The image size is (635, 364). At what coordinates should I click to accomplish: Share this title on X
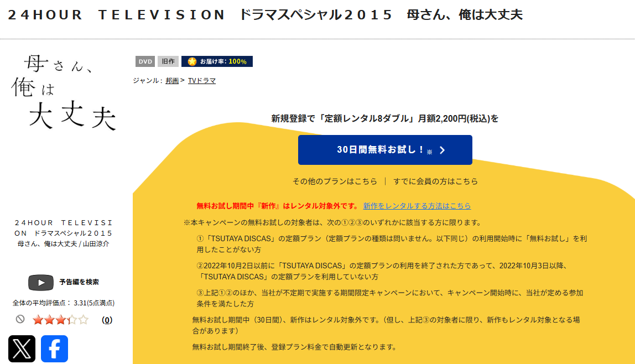pos(22,349)
